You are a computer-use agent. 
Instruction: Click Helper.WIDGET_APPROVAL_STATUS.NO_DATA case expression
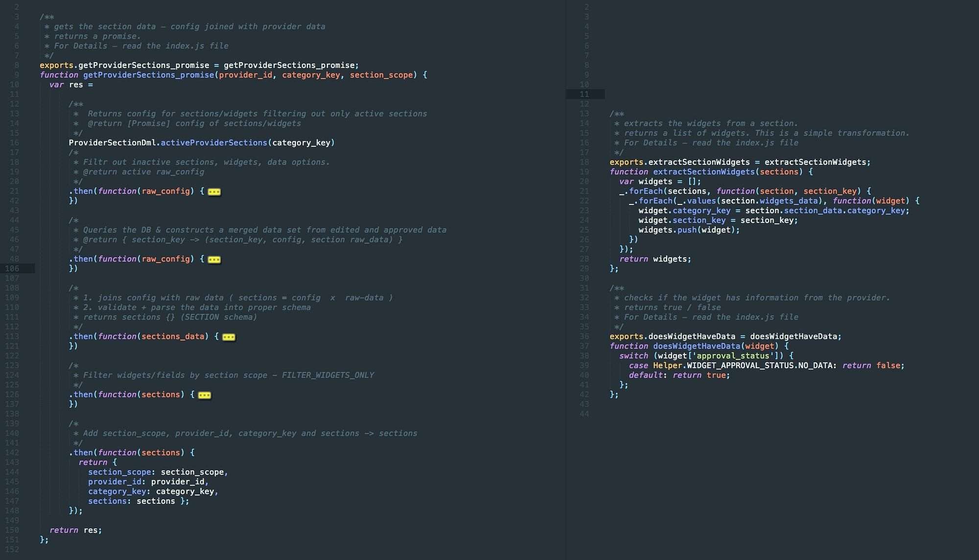[744, 366]
